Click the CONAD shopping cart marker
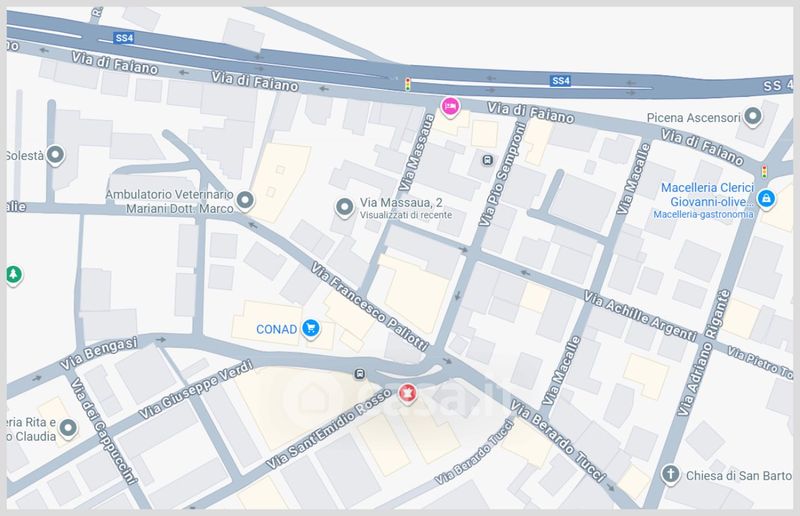The height and width of the screenshot is (516, 800). pyautogui.click(x=311, y=326)
